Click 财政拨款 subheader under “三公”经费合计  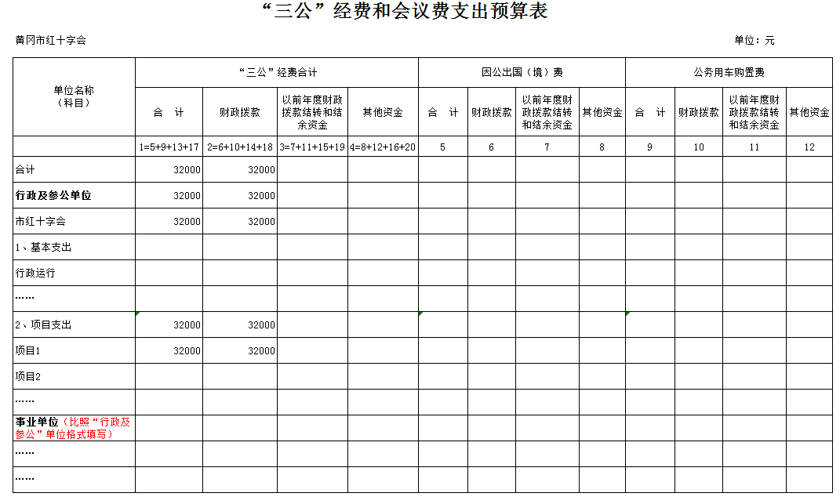click(239, 112)
